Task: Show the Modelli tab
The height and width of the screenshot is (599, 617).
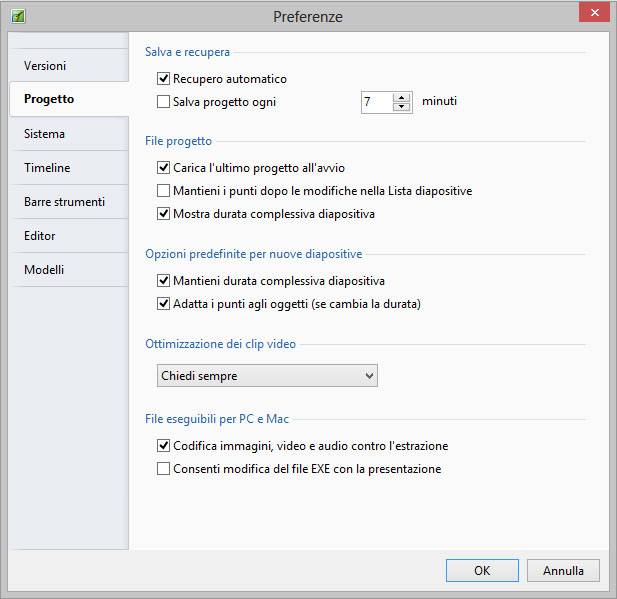Action: pos(44,270)
